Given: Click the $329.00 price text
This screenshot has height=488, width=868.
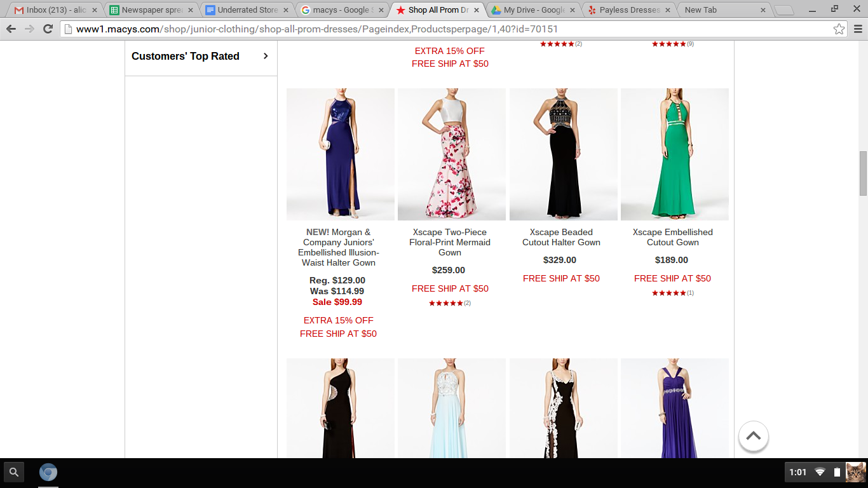Looking at the screenshot, I should coord(560,260).
